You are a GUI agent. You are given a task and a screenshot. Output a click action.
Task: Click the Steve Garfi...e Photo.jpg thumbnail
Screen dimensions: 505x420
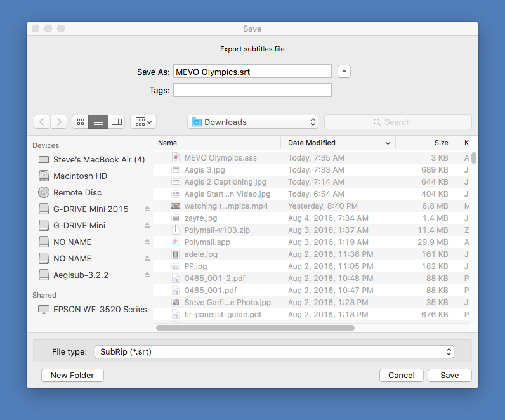click(176, 303)
